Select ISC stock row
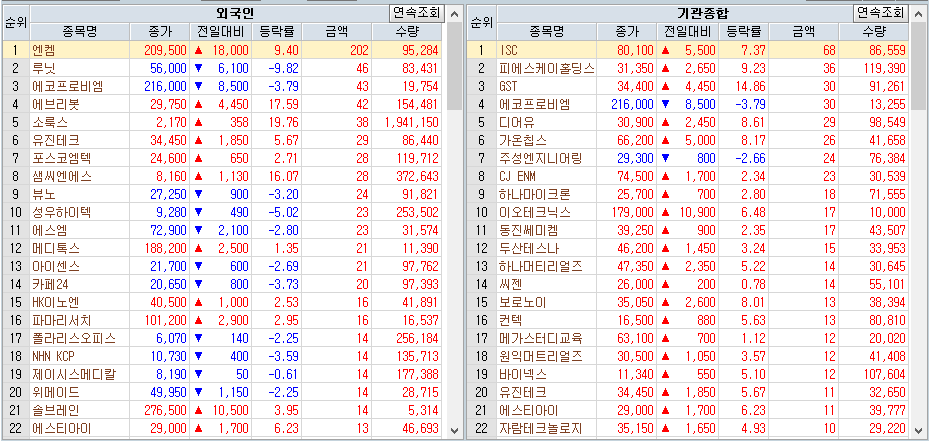 (687, 50)
